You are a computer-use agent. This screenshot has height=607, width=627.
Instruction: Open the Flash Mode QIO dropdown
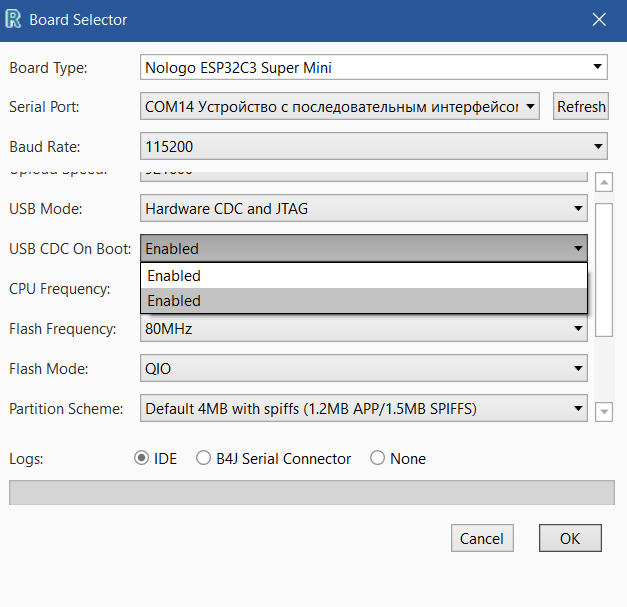(363, 368)
